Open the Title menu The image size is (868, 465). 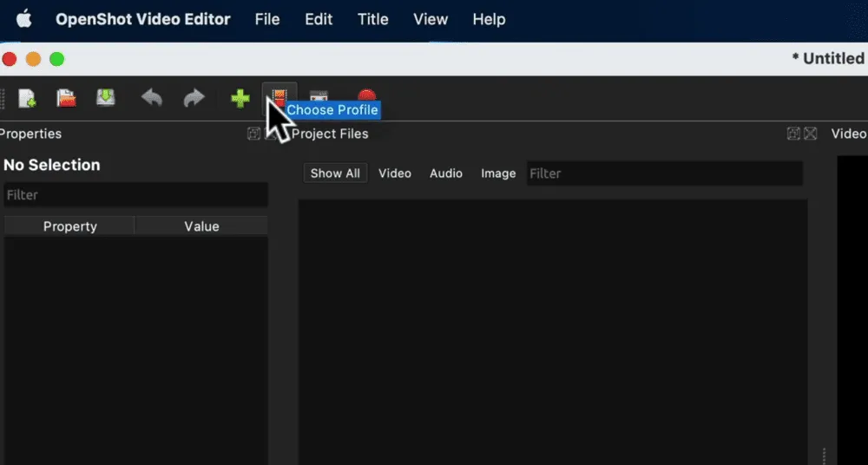pos(373,19)
